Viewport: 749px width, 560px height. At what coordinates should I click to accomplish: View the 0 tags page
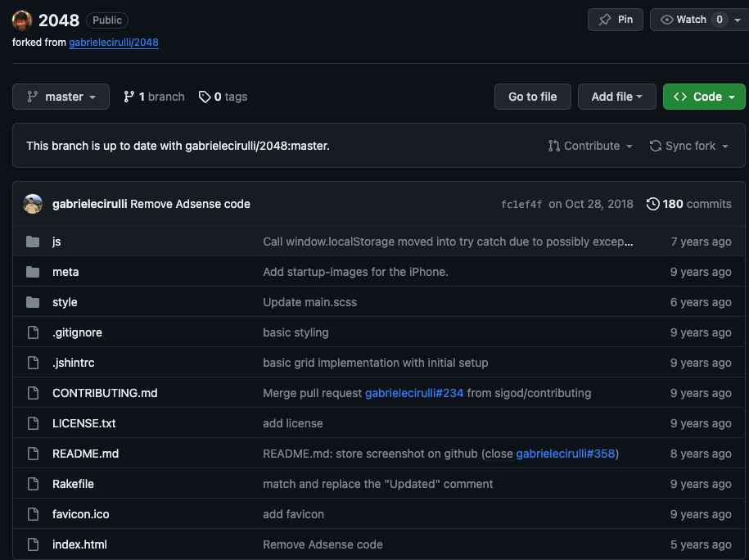223,97
